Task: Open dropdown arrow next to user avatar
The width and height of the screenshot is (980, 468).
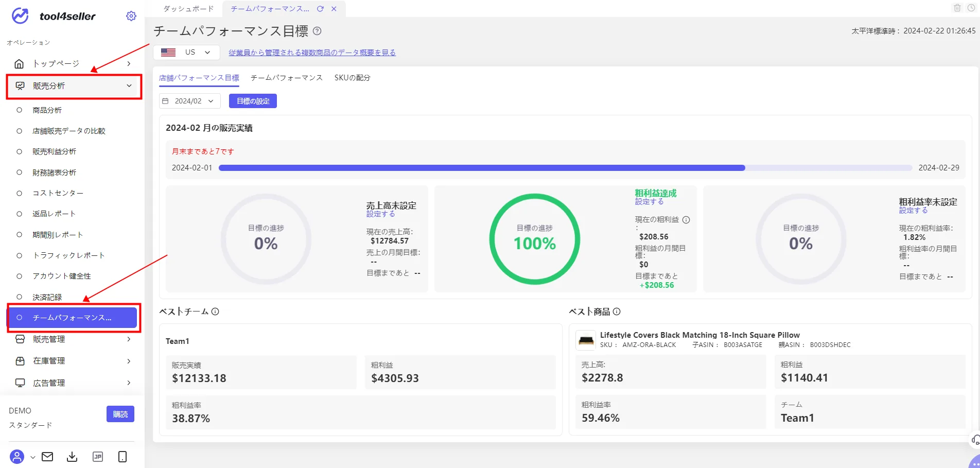Action: pos(32,457)
